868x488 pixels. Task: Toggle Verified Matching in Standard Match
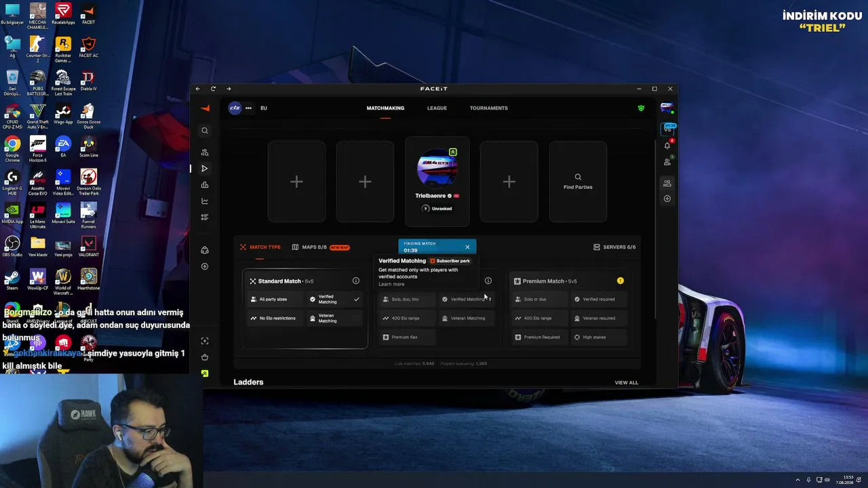[334, 299]
